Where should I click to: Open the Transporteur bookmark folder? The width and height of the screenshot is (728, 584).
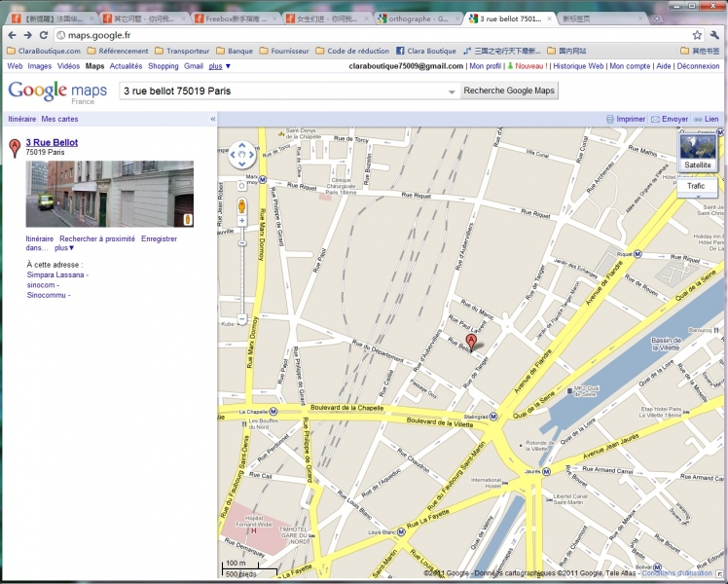pyautogui.click(x=182, y=51)
